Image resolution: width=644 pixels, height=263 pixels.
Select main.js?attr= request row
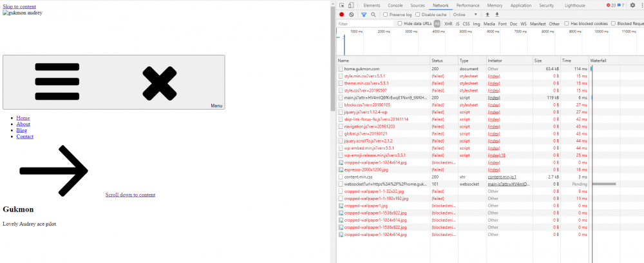490,97
